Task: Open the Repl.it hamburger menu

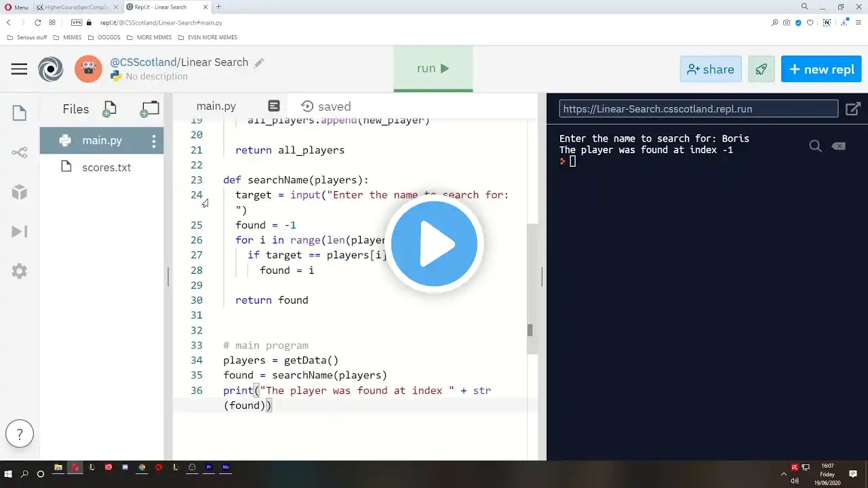Action: pos(19,69)
